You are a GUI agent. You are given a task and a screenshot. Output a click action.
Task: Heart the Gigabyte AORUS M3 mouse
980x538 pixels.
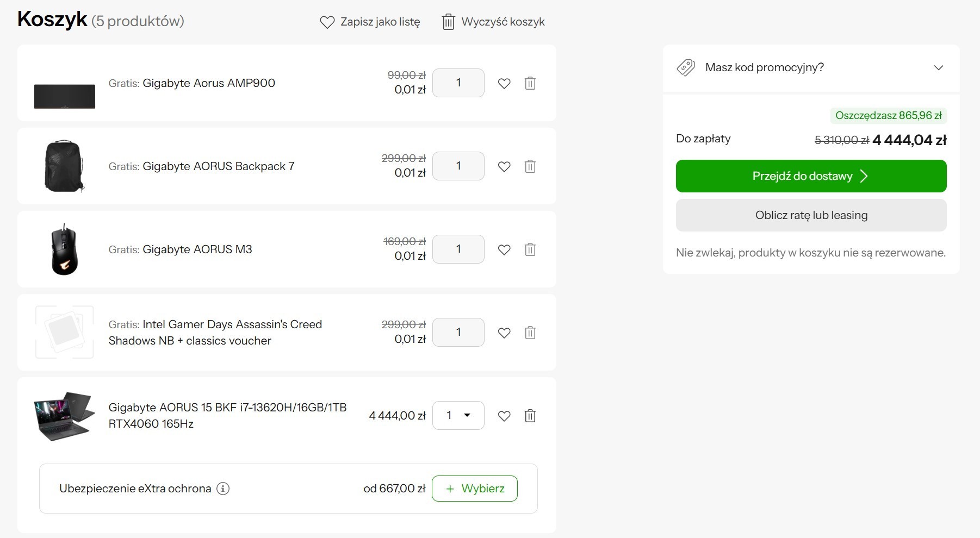[x=504, y=249]
